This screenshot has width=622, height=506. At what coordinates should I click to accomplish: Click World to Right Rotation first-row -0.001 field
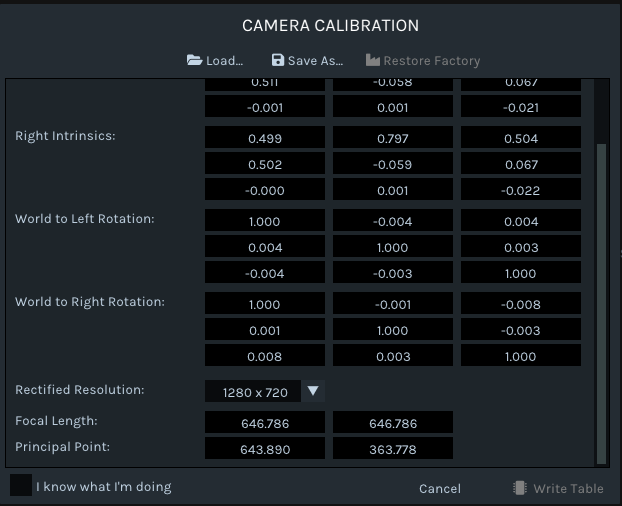(393, 303)
